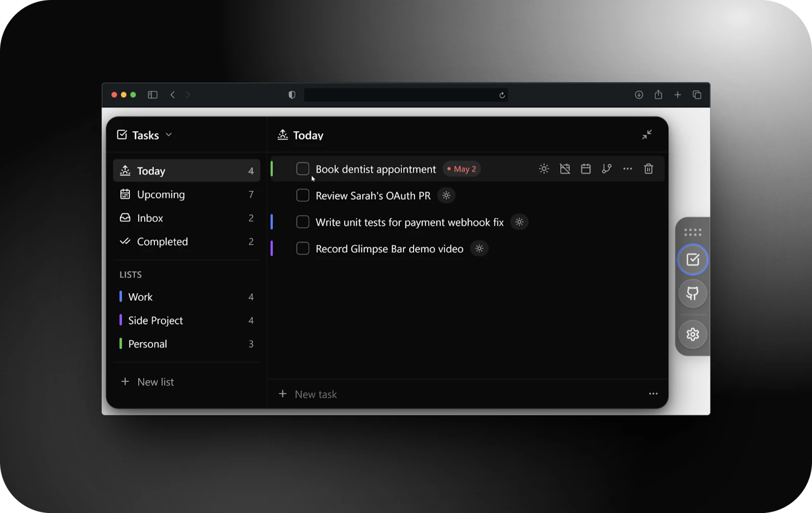Collapse the Tasks panel with the shrink icon
This screenshot has height=513, width=812.
point(647,135)
